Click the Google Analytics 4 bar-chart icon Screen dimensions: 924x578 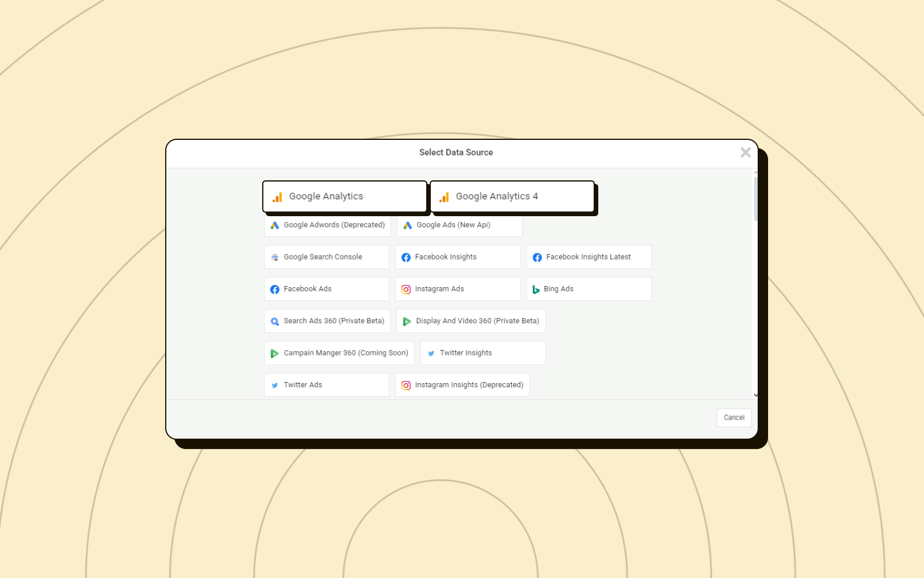[x=444, y=197]
